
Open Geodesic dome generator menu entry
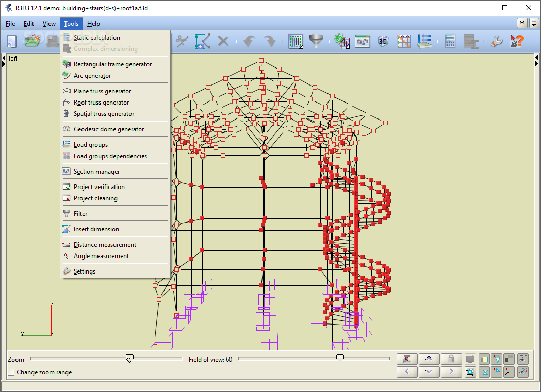pyautogui.click(x=115, y=129)
